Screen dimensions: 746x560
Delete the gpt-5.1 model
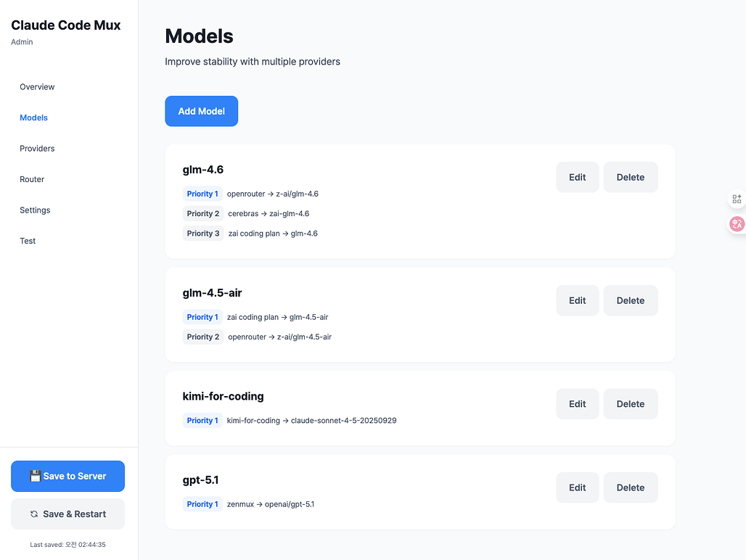click(630, 487)
